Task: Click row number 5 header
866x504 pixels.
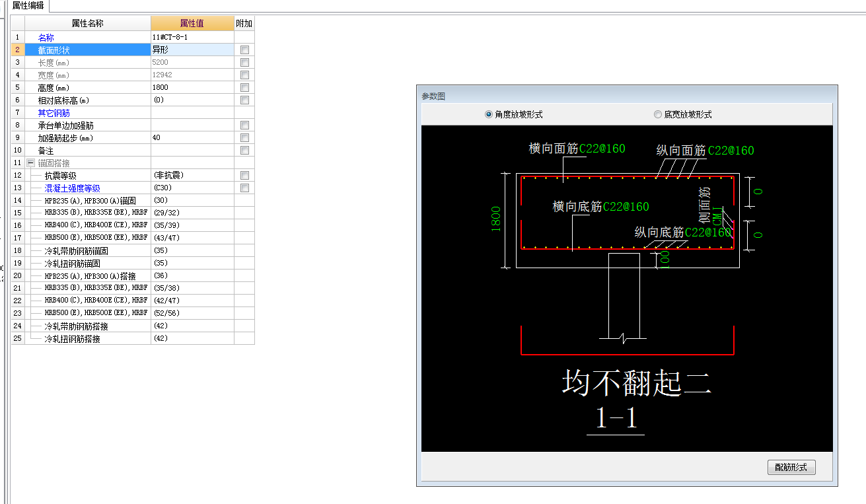Action: (x=17, y=87)
